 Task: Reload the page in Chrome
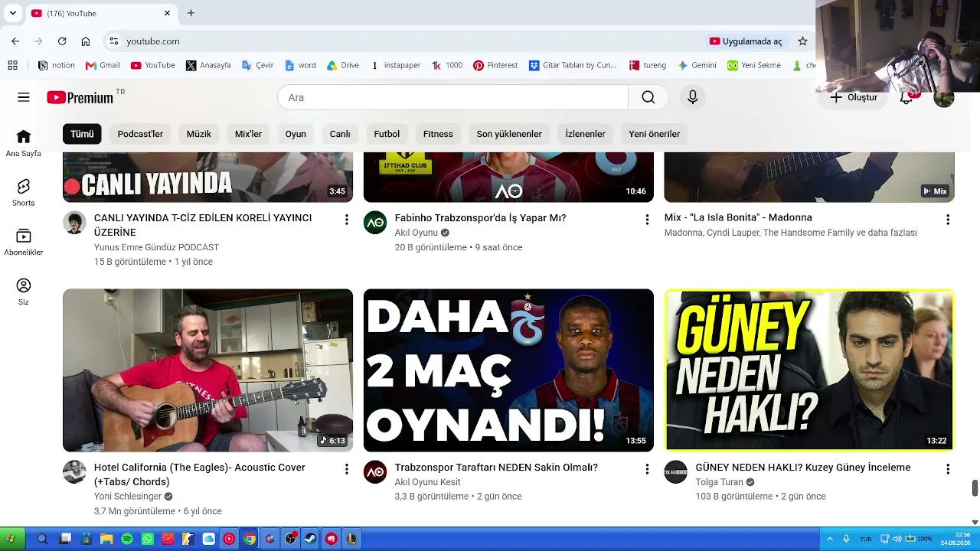pyautogui.click(x=62, y=41)
